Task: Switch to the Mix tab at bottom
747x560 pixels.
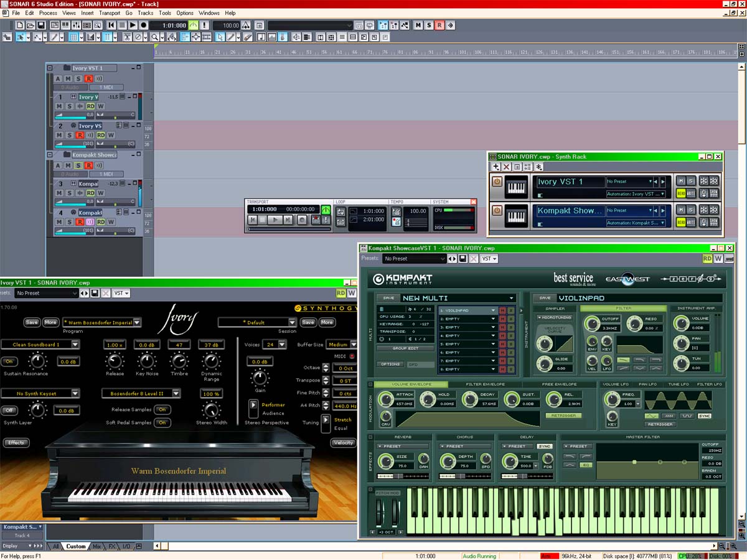Action: pyautogui.click(x=96, y=546)
